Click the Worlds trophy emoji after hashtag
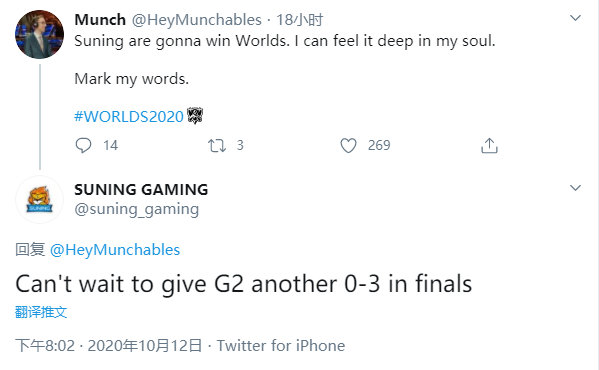The width and height of the screenshot is (599, 370). pos(195,116)
